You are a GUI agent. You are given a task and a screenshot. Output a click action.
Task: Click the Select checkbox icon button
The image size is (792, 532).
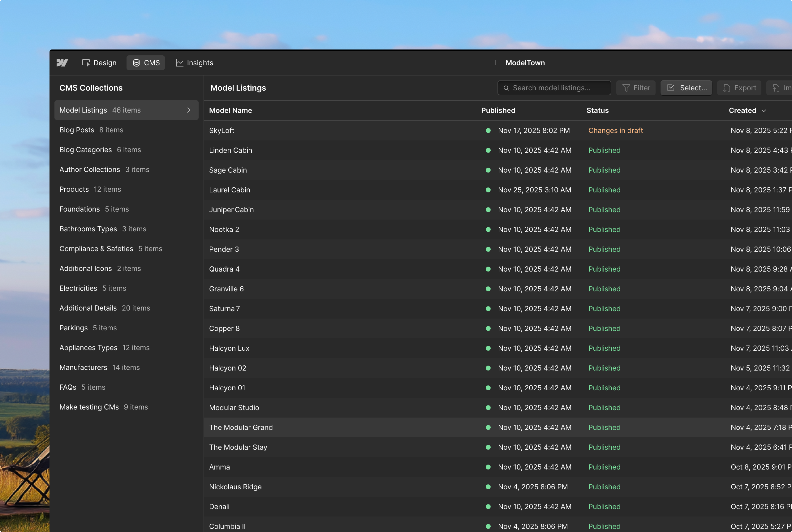[671, 88]
